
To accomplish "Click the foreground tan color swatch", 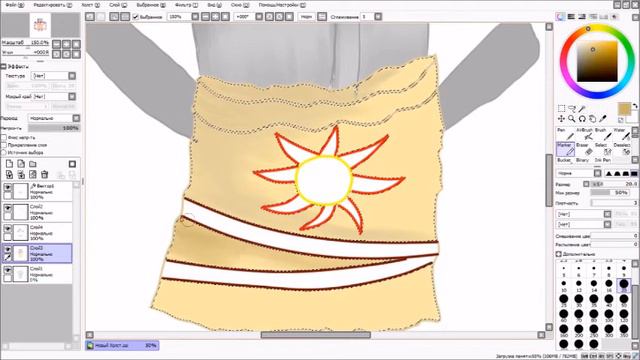I will [624, 109].
